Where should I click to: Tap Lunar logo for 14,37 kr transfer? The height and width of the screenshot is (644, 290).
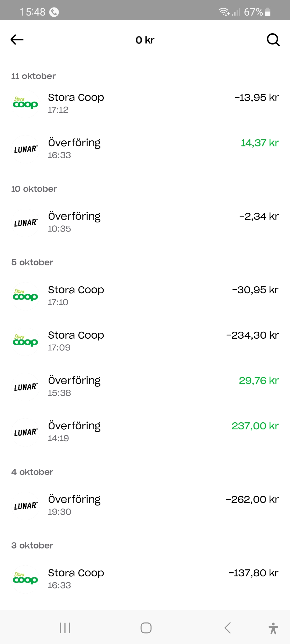[x=26, y=149]
